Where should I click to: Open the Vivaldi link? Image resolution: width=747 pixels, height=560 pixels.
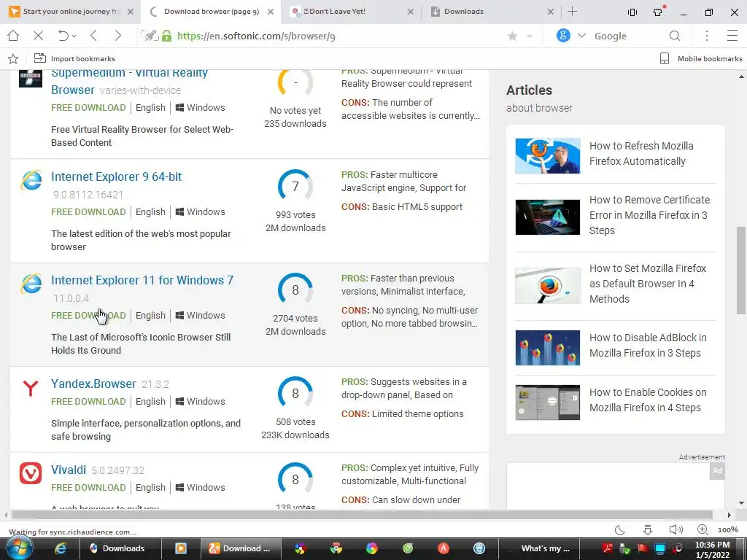point(68,470)
